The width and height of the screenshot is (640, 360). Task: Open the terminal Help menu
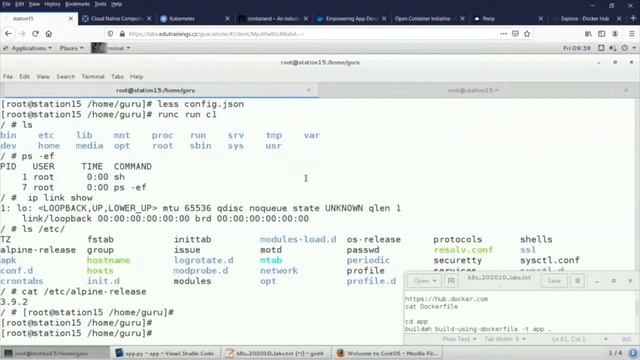[136, 76]
